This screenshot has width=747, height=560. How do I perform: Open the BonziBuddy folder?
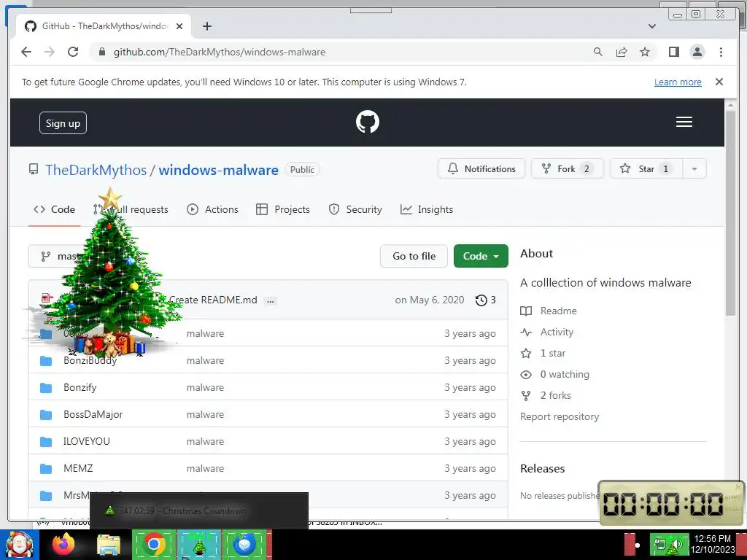click(x=90, y=360)
